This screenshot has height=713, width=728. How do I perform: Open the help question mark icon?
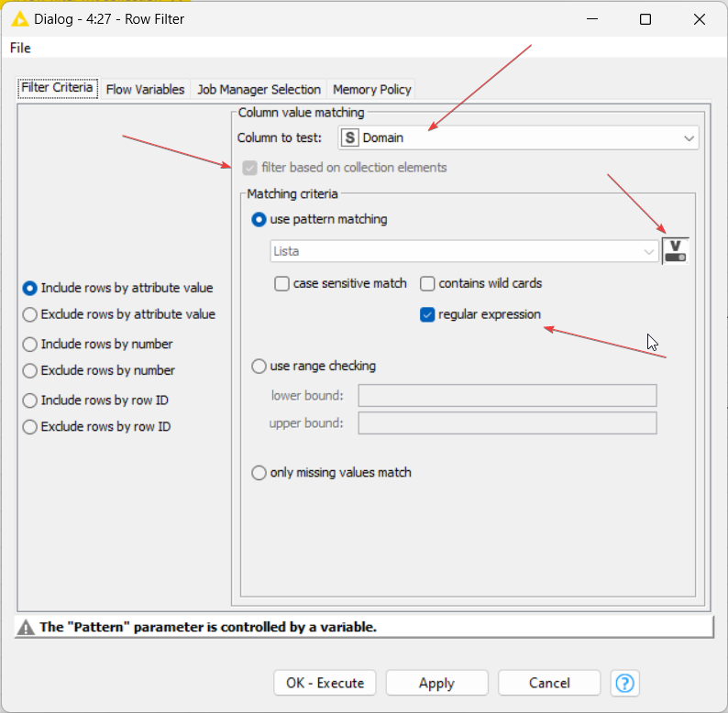pyautogui.click(x=625, y=683)
